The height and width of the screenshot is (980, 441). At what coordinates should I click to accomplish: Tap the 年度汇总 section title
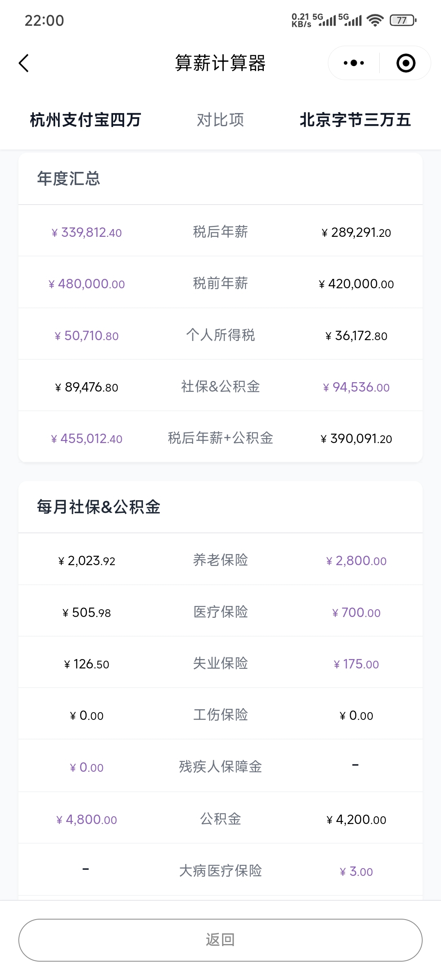69,178
